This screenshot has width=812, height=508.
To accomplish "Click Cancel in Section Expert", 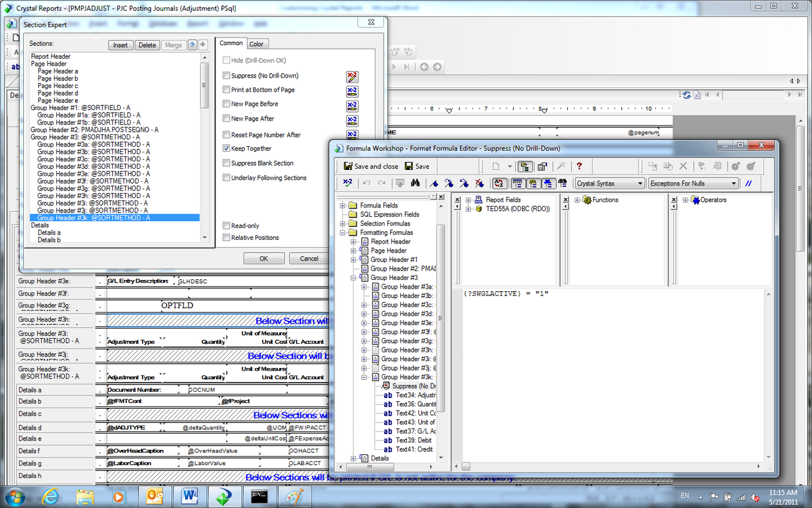I will (309, 258).
